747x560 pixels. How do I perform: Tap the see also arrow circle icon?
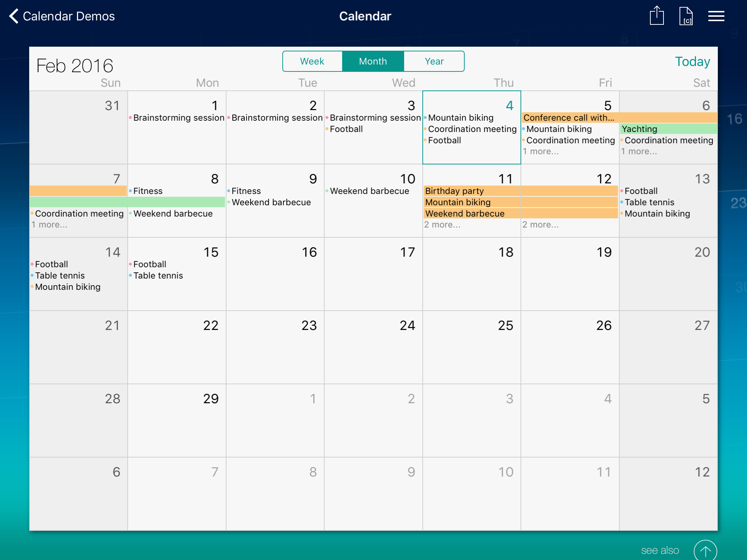click(x=705, y=551)
